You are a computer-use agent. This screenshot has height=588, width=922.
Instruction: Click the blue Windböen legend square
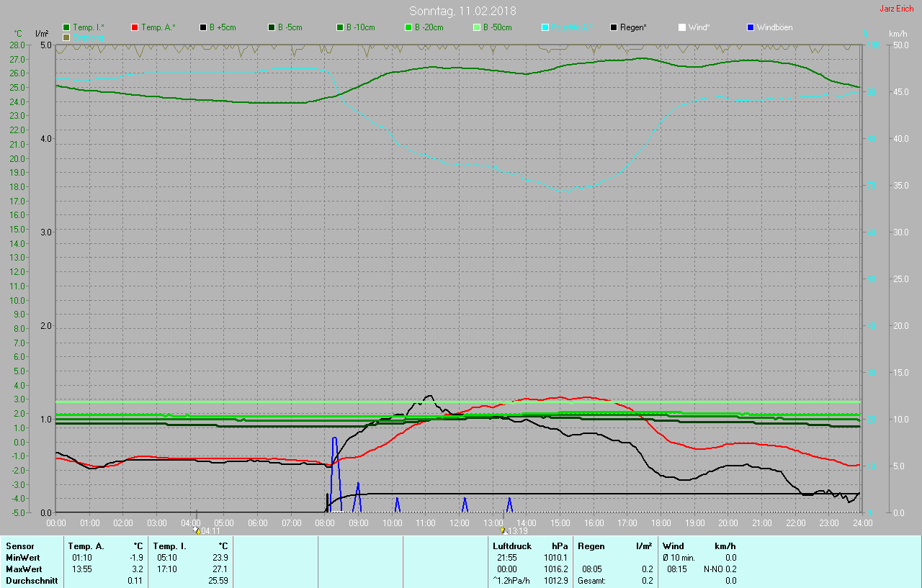[x=751, y=27]
